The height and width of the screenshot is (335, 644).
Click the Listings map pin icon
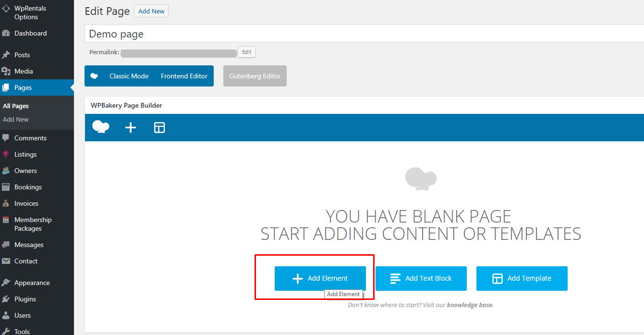pos(6,154)
